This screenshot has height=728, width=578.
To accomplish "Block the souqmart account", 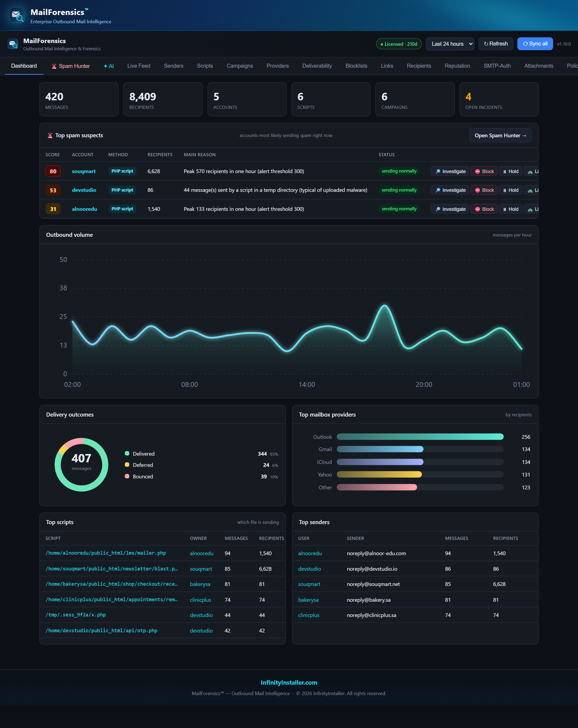I will 484,171.
